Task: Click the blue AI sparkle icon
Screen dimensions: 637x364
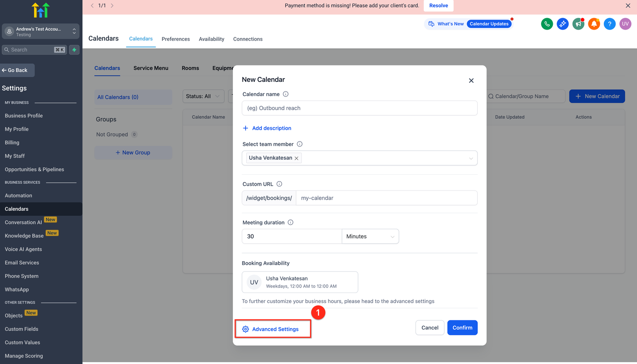Action: click(562, 24)
